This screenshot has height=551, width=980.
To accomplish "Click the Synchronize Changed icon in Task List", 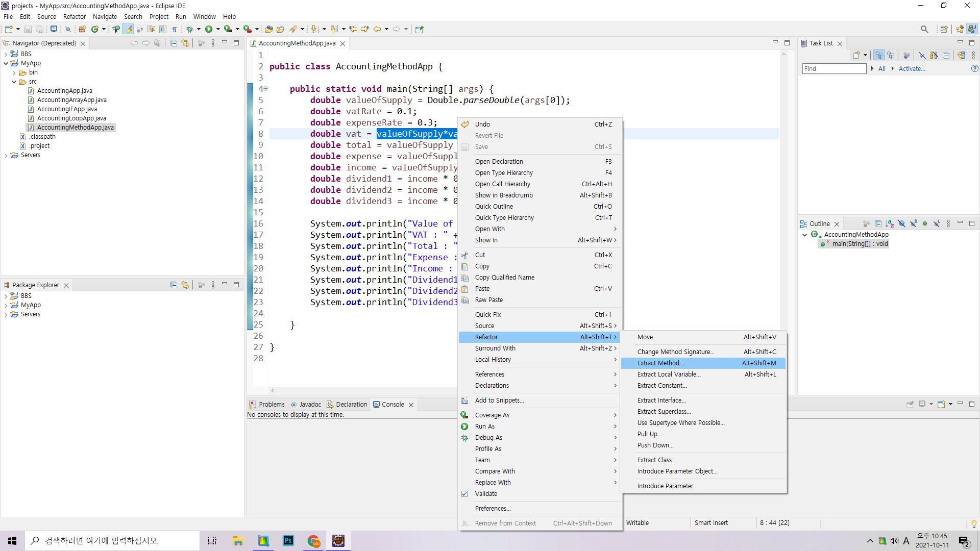I will click(x=961, y=56).
